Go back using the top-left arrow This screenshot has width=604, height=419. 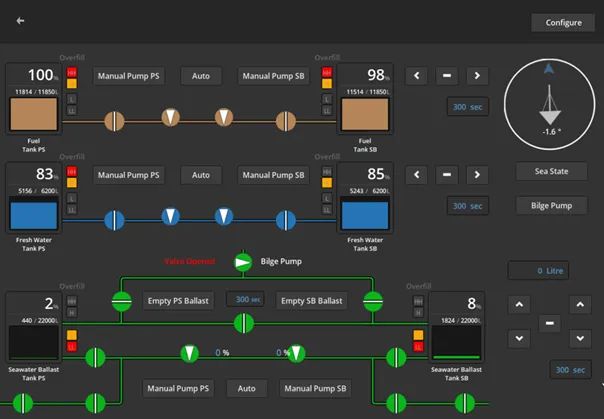coord(20,21)
